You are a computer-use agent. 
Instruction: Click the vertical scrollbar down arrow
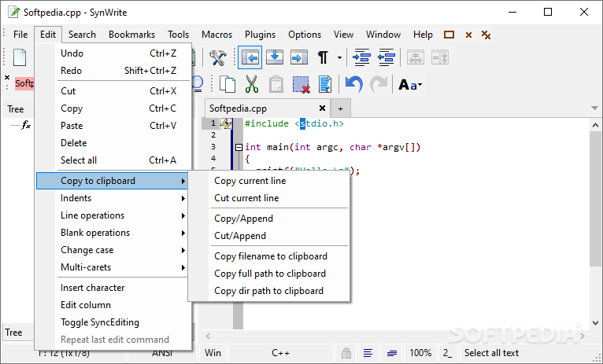(x=595, y=323)
